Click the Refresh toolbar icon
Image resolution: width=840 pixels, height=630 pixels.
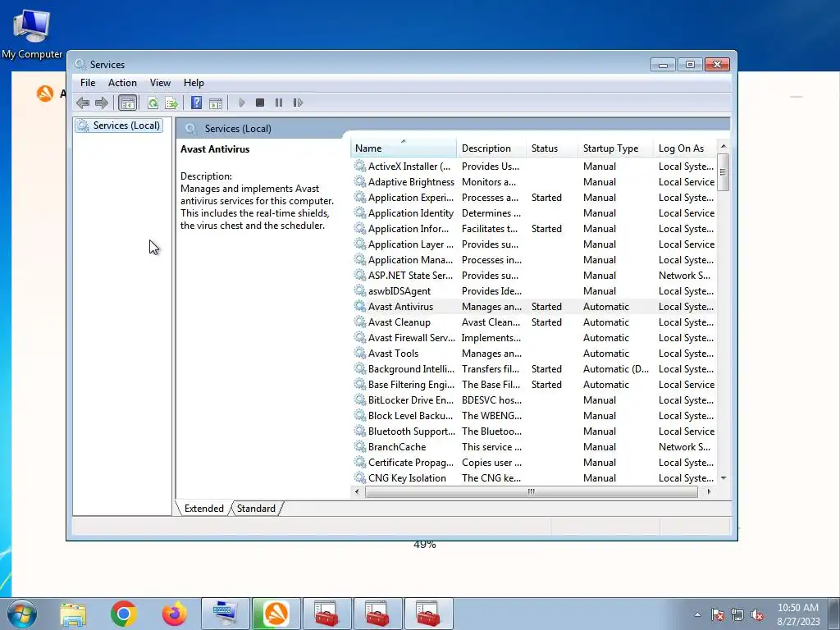[153, 103]
